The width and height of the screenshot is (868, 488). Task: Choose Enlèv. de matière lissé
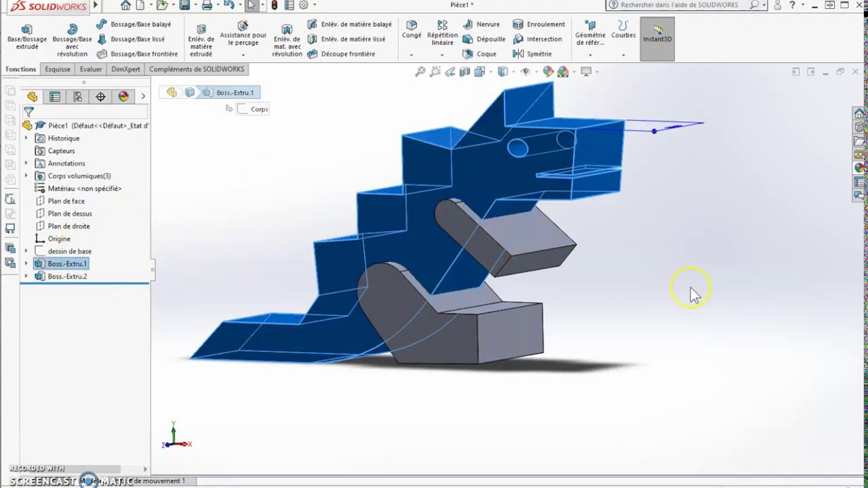[346, 39]
